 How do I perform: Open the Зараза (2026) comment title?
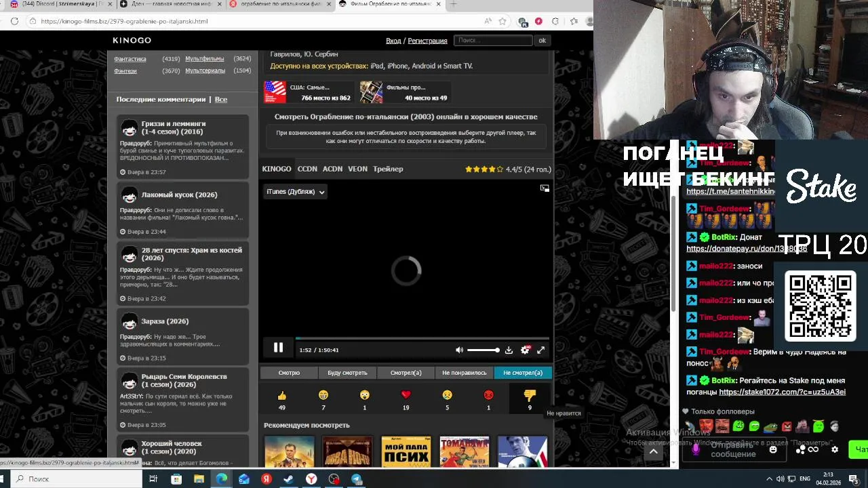165,321
